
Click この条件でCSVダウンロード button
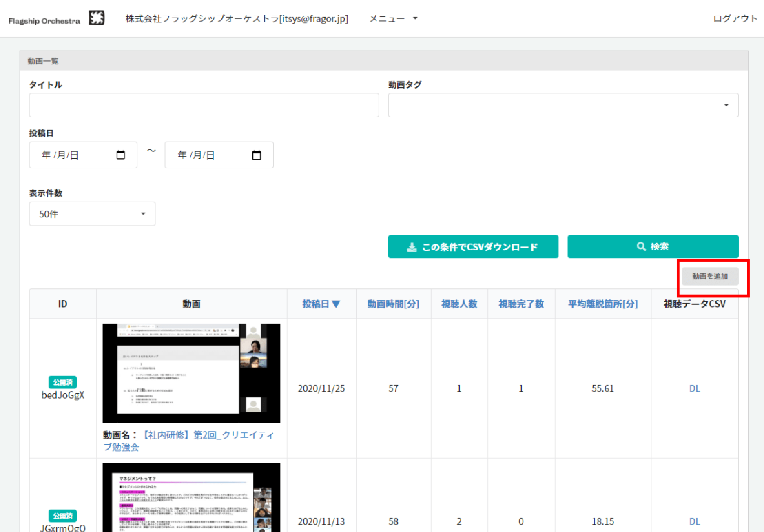(x=473, y=247)
